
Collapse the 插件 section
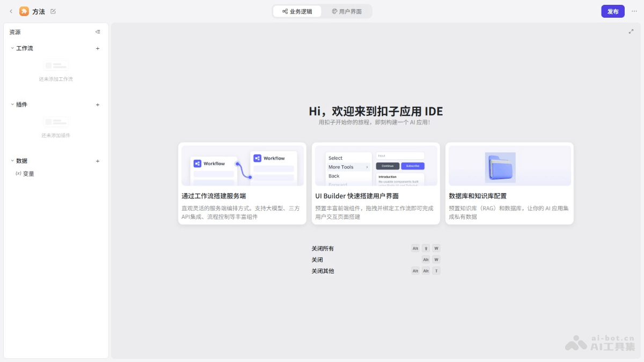(x=12, y=105)
